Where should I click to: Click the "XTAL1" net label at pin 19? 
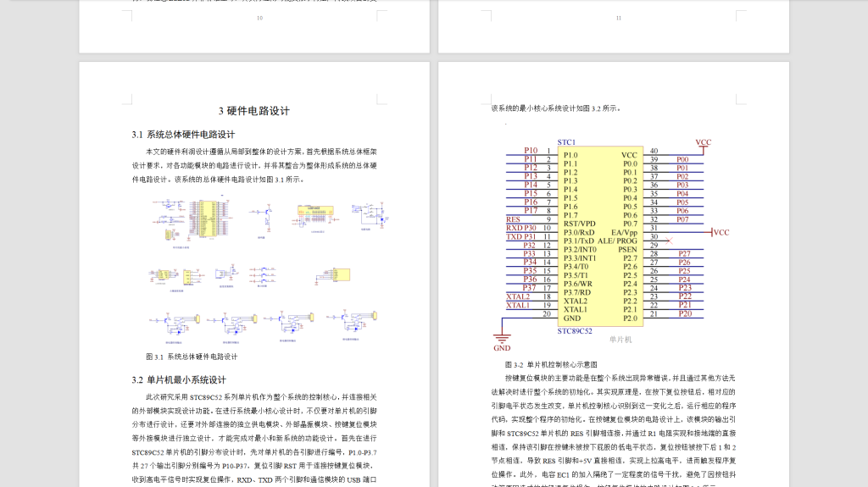pos(518,306)
